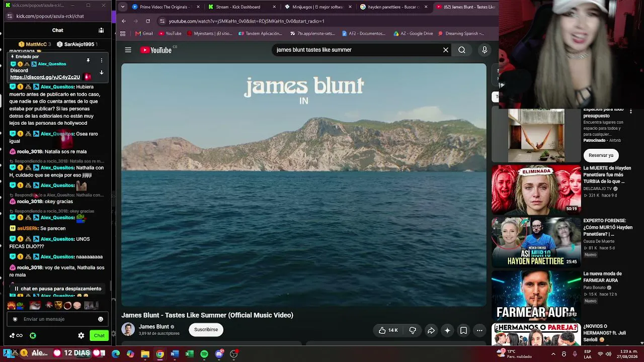Image resolution: width=644 pixels, height=362 pixels.
Task: Open the emoji picker in chat input
Action: click(101, 319)
